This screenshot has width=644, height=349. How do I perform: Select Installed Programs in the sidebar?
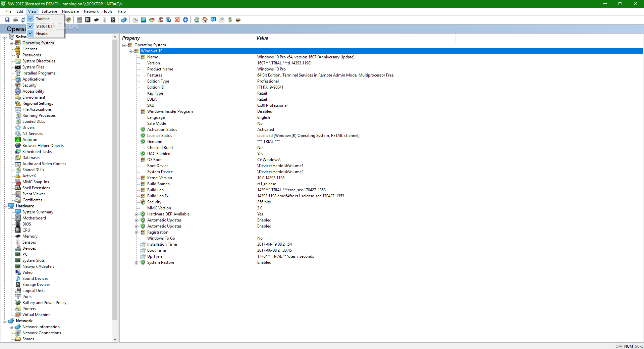(x=39, y=73)
